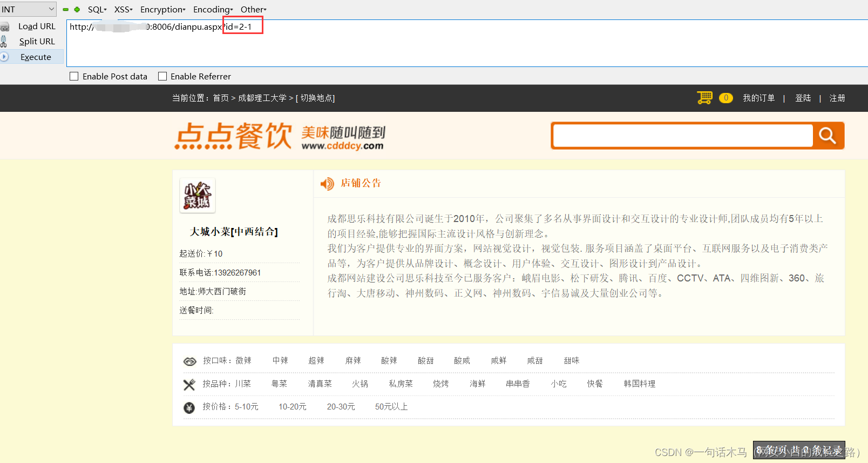This screenshot has height=463, width=868.
Task: Click the Split URL scissors icon
Action: click(x=4, y=41)
